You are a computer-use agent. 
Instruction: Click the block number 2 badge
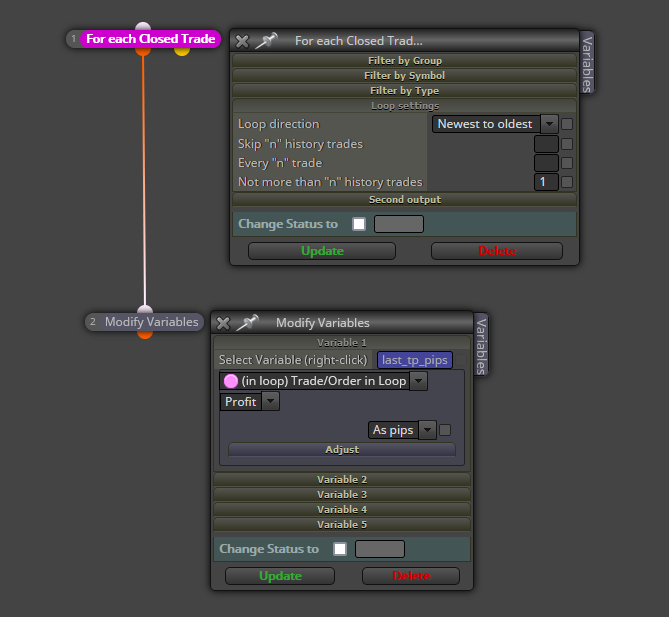tap(93, 322)
